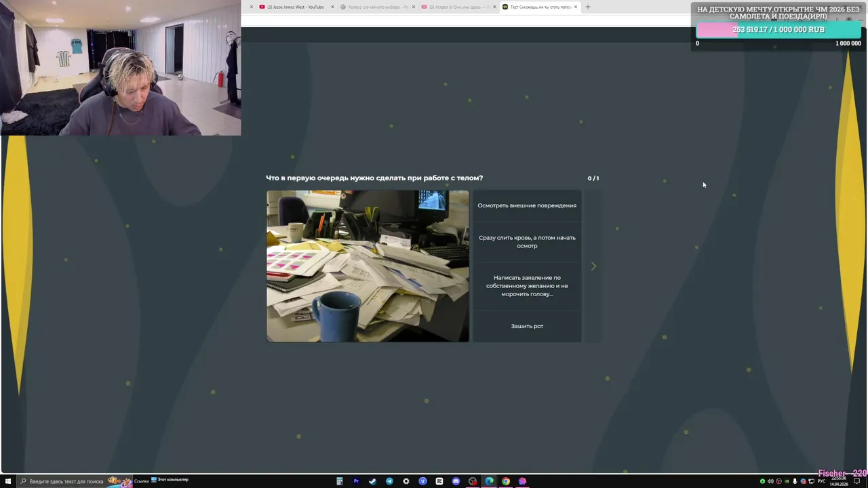Open the purple V app in taskbar
This screenshot has width=868, height=488.
(x=422, y=481)
